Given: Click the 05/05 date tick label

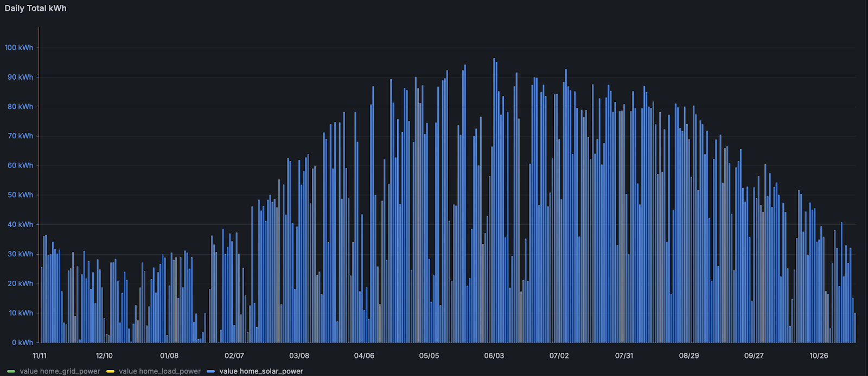Looking at the screenshot, I should [x=429, y=356].
